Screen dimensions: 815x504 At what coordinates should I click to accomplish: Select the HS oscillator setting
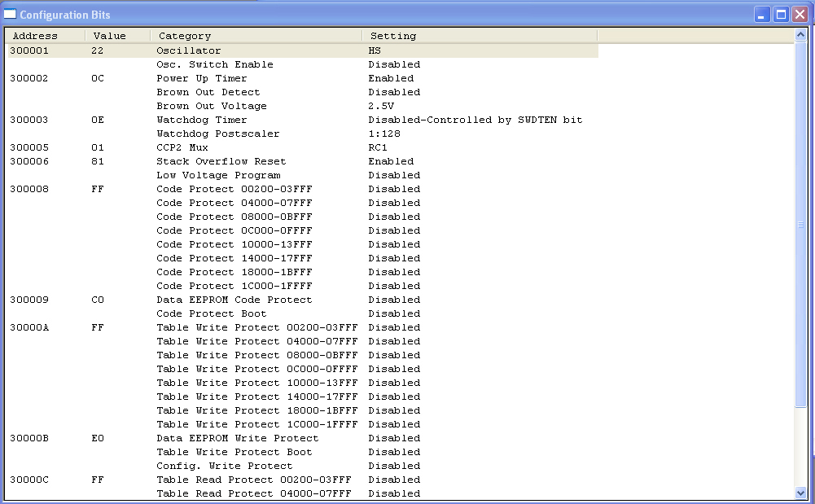375,50
